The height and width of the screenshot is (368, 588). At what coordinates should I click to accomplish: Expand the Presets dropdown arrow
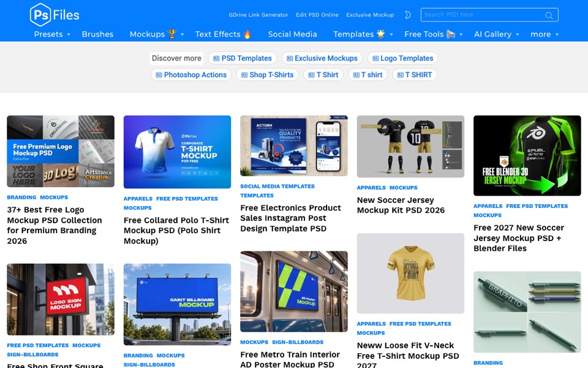pos(69,34)
